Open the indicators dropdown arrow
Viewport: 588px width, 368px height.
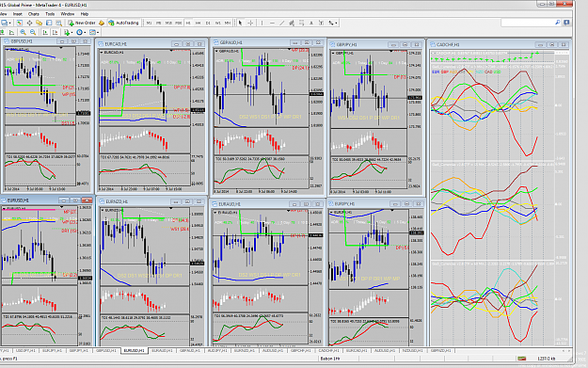72,32
